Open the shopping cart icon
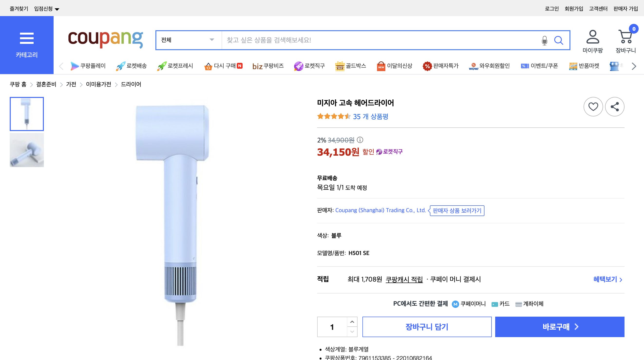644x360 pixels. tap(625, 38)
